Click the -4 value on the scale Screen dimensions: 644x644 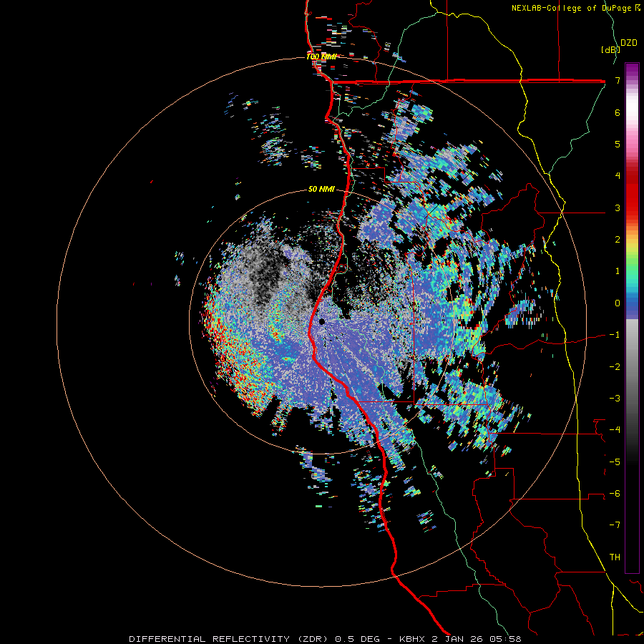pyautogui.click(x=615, y=430)
